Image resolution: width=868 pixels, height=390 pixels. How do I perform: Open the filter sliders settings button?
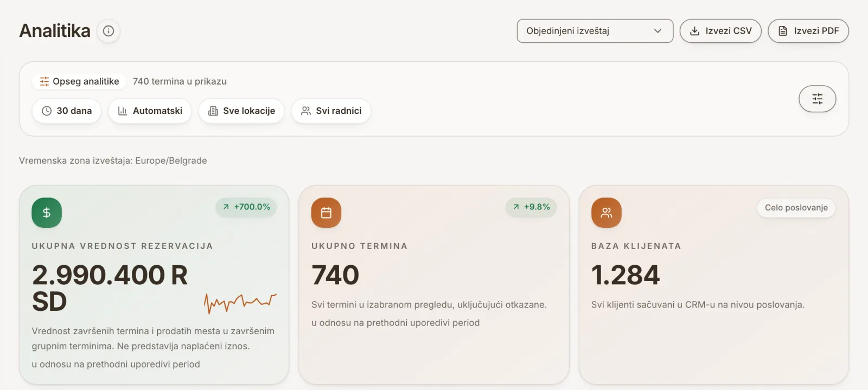(817, 99)
